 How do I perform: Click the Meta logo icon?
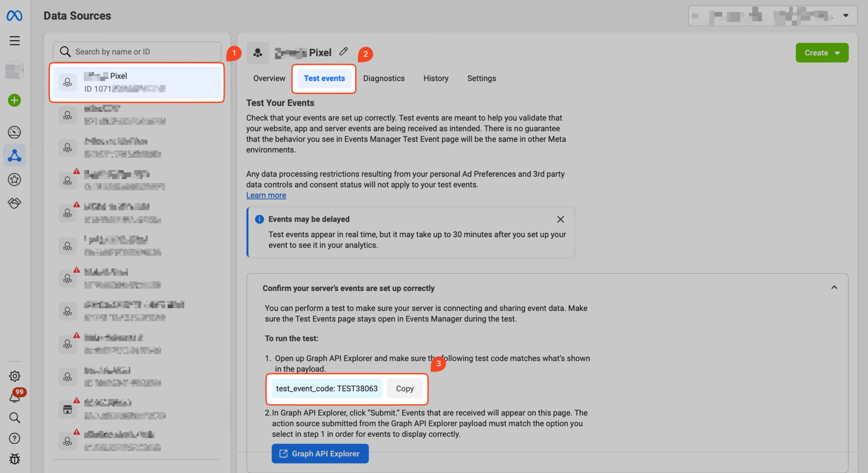click(14, 16)
